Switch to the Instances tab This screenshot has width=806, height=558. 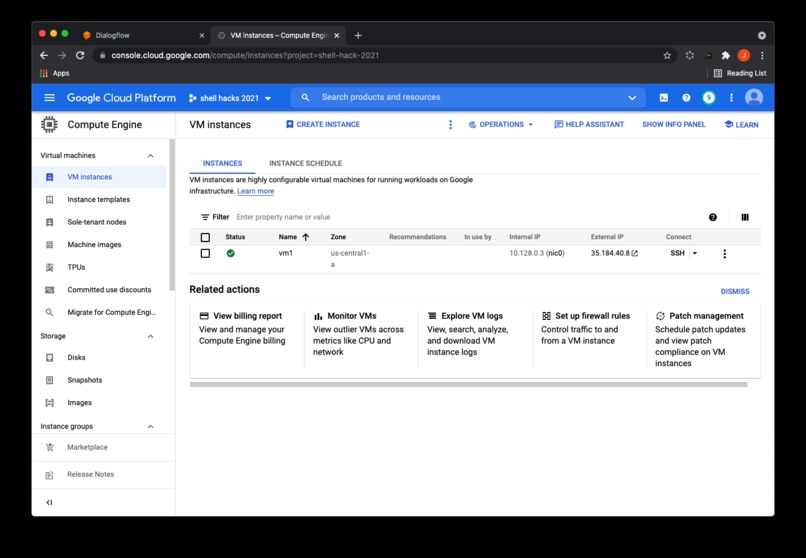tap(223, 163)
